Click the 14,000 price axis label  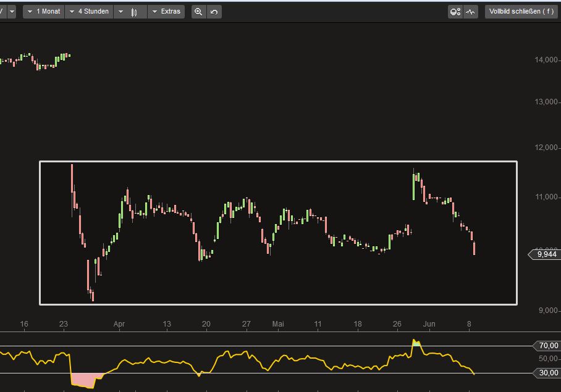546,60
